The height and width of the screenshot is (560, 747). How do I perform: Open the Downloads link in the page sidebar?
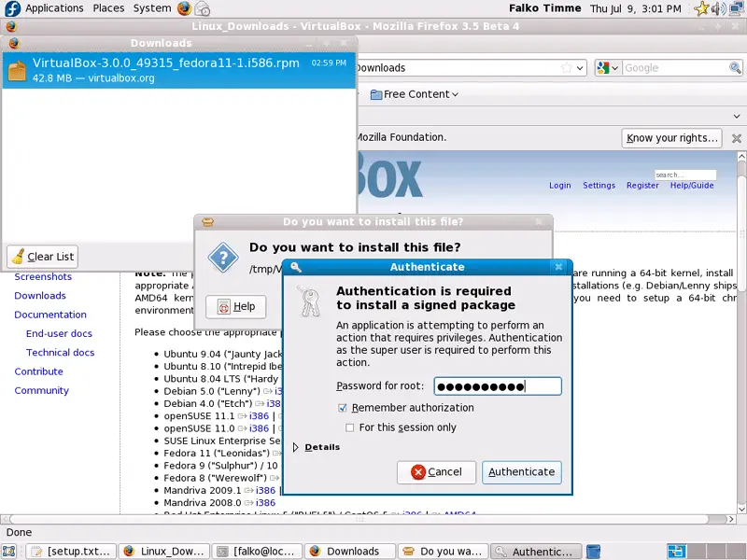(40, 296)
